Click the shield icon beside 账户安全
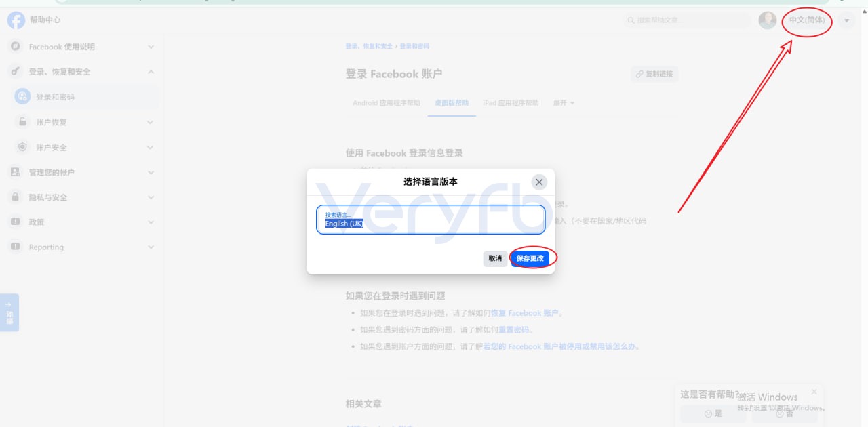The width and height of the screenshot is (868, 427). (x=22, y=147)
